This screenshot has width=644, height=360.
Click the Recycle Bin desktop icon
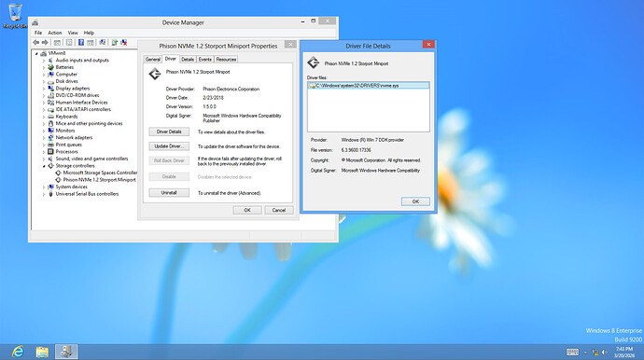click(15, 16)
